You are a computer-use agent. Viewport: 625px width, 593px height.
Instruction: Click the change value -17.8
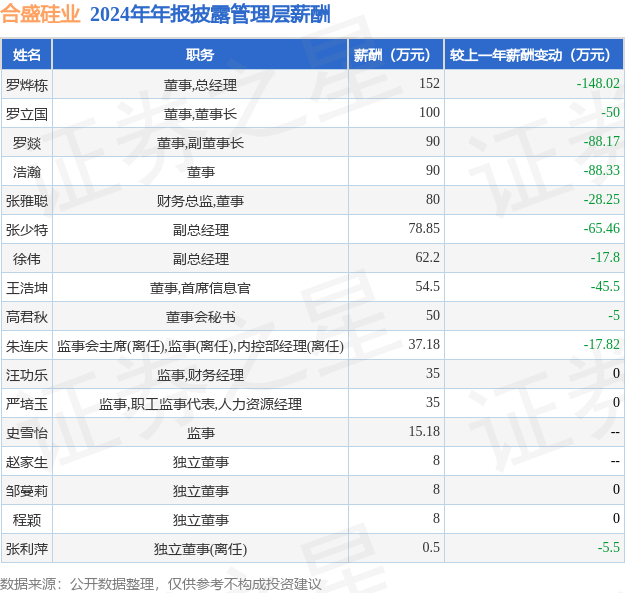point(605,257)
